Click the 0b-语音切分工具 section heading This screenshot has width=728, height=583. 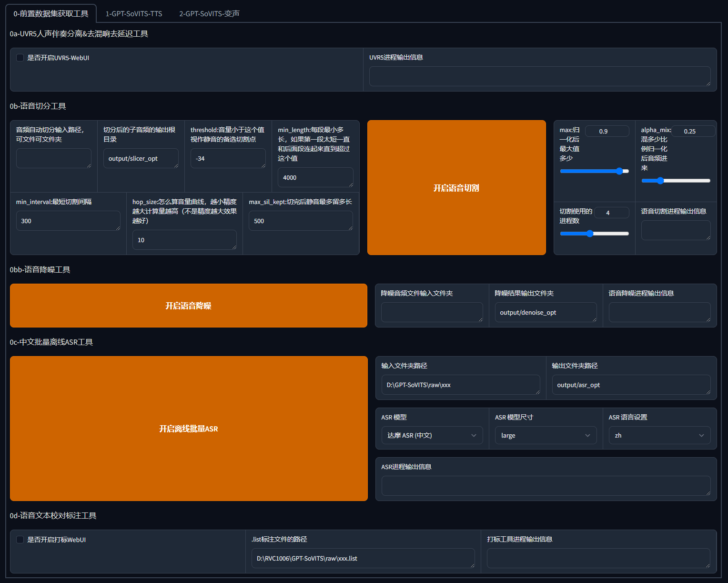38,106
